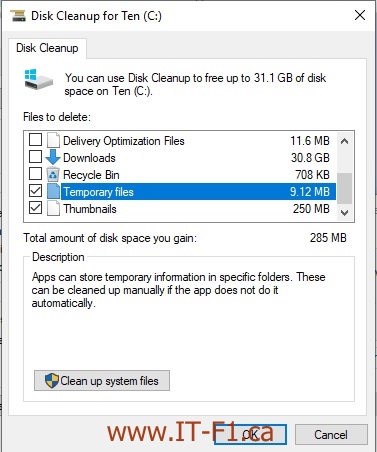The width and height of the screenshot is (377, 452).
Task: Click Clean up system files button
Action: [102, 380]
